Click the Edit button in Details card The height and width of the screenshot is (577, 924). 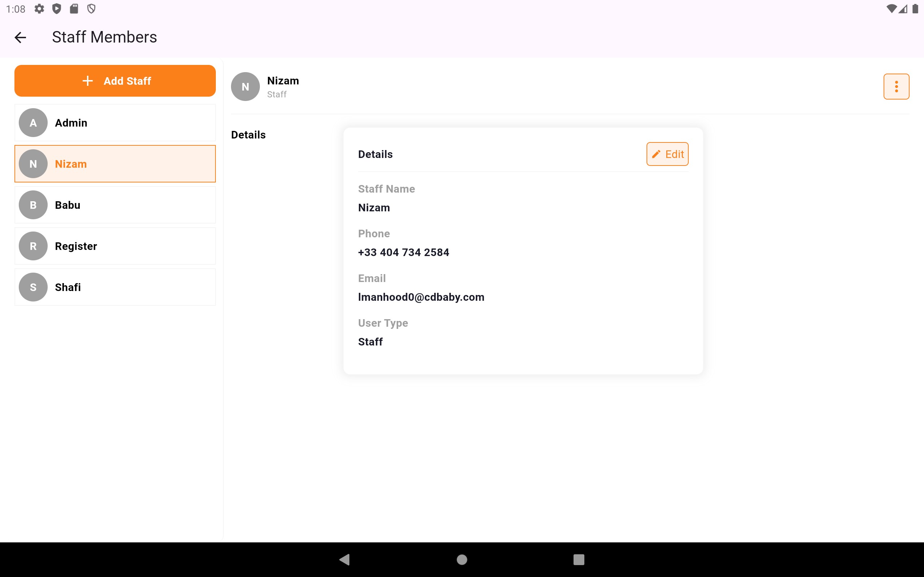click(x=667, y=154)
